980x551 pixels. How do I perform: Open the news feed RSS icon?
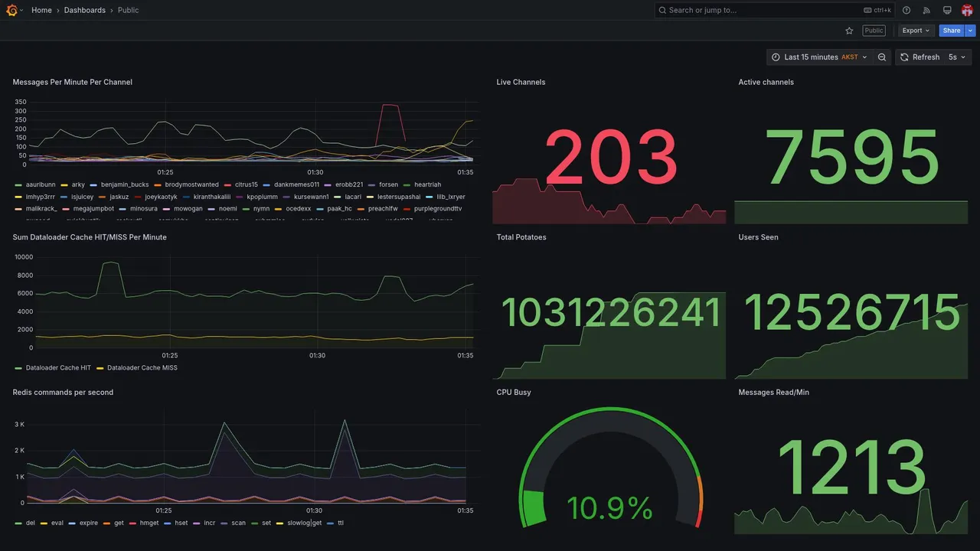click(x=926, y=10)
